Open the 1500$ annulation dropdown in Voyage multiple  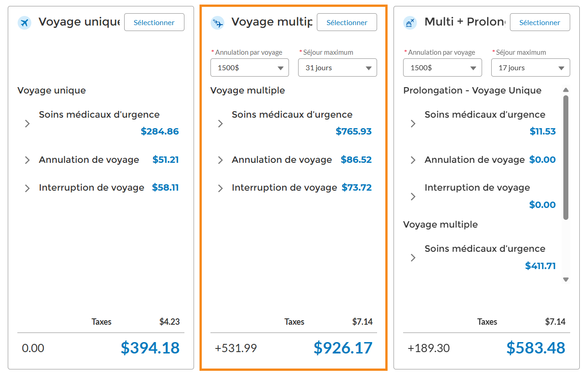pos(250,68)
